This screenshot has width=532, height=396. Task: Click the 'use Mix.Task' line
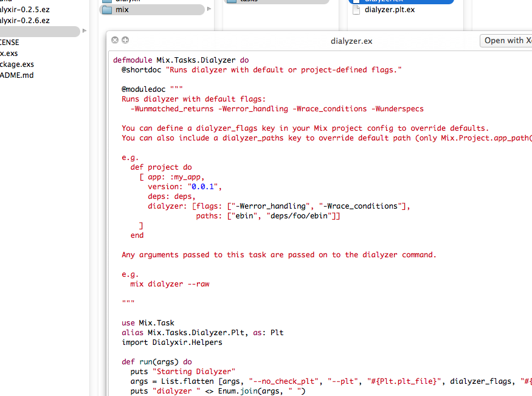(148, 323)
